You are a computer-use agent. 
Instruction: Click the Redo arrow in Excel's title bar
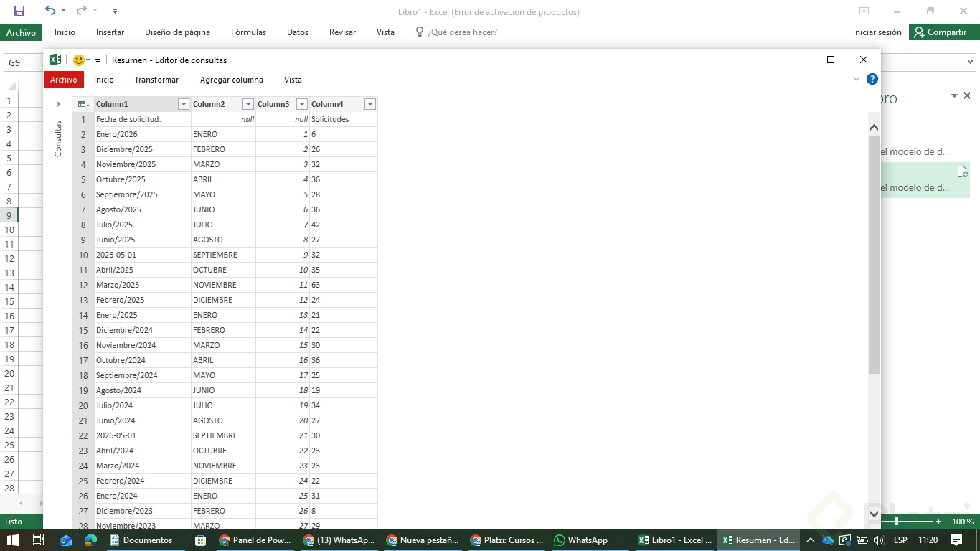coord(81,11)
